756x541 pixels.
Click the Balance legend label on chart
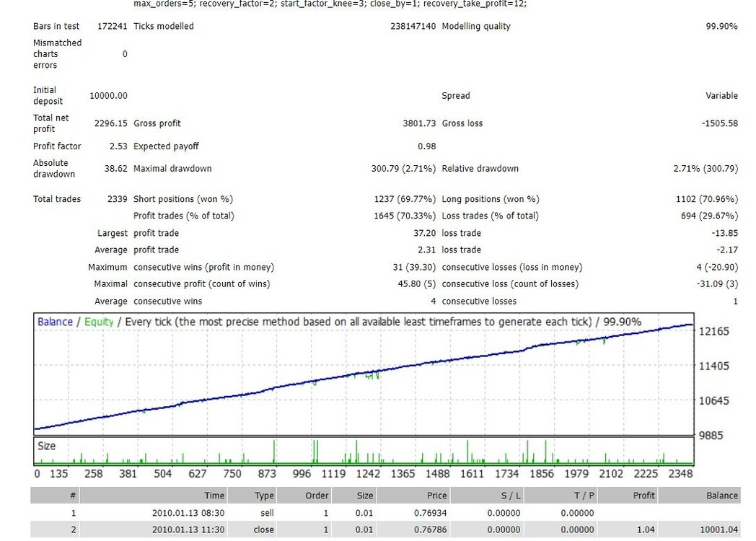[x=55, y=322]
